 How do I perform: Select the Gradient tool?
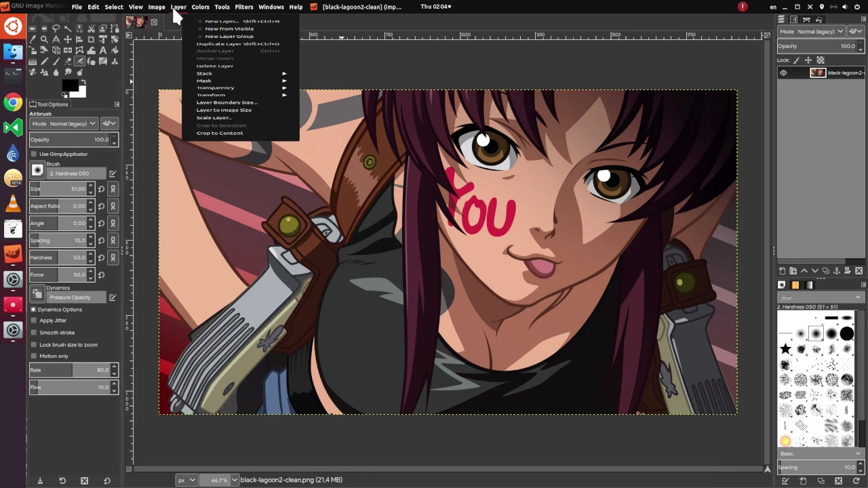click(x=33, y=61)
